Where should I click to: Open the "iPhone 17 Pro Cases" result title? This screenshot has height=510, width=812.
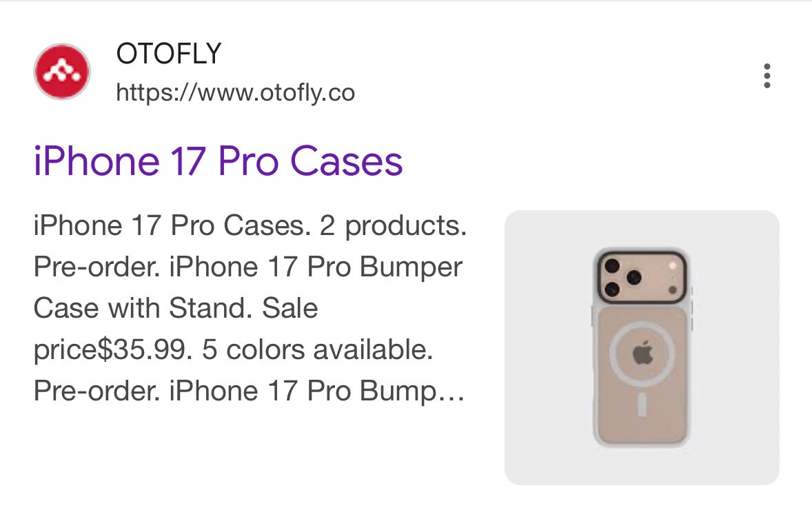pyautogui.click(x=218, y=161)
